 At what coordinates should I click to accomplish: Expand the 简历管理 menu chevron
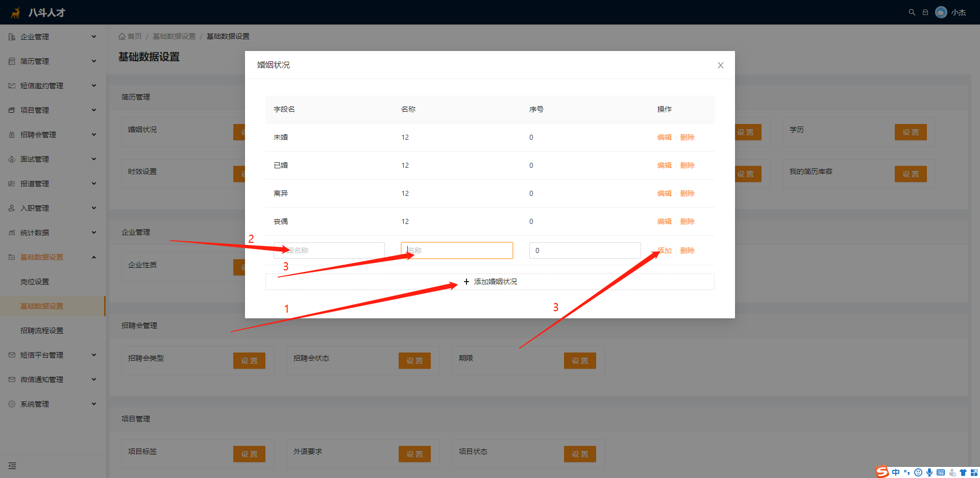click(x=94, y=61)
